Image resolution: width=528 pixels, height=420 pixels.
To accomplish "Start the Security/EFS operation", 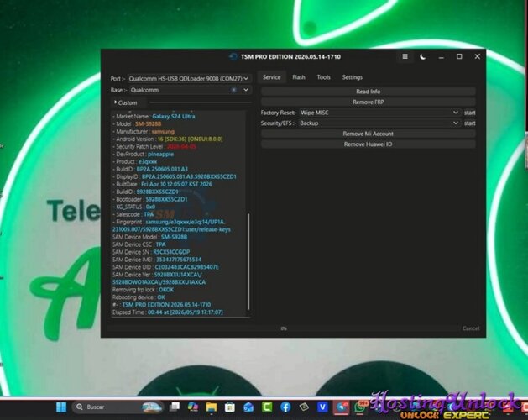I will 469,123.
